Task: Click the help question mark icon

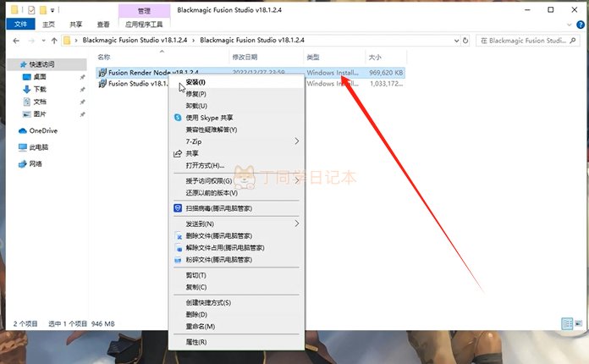Action: click(581, 25)
